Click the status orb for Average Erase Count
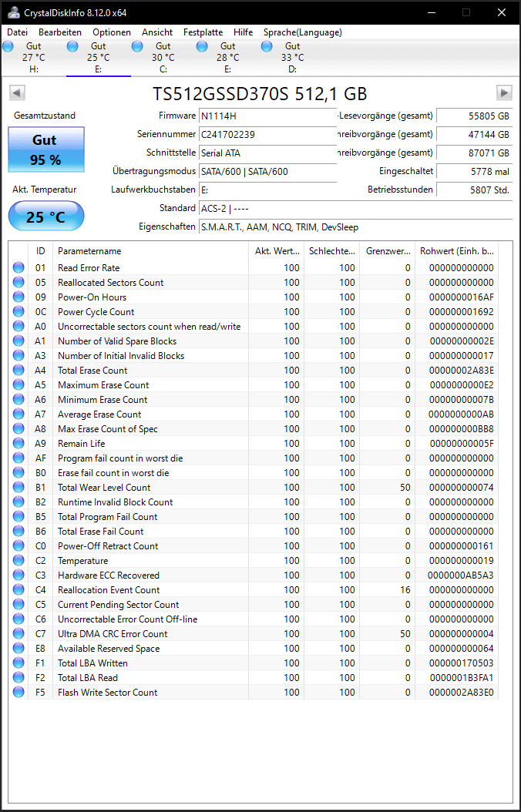The image size is (521, 812). [x=18, y=414]
